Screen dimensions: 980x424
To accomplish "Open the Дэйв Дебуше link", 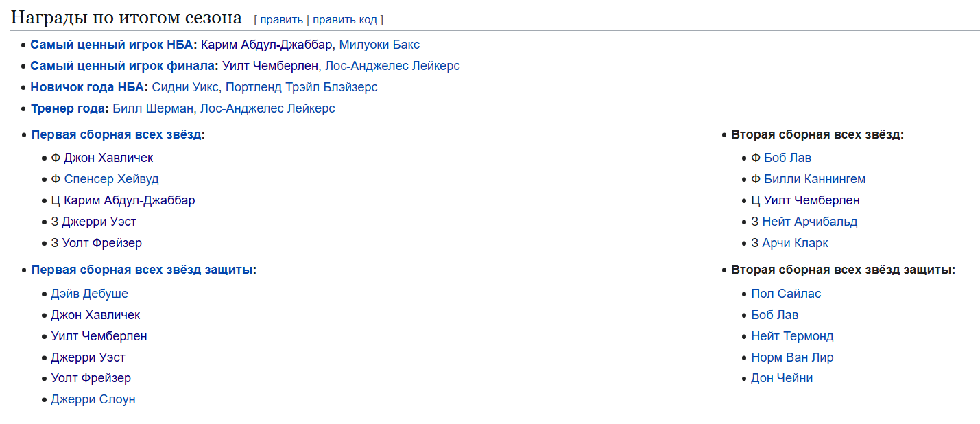I will (x=89, y=294).
